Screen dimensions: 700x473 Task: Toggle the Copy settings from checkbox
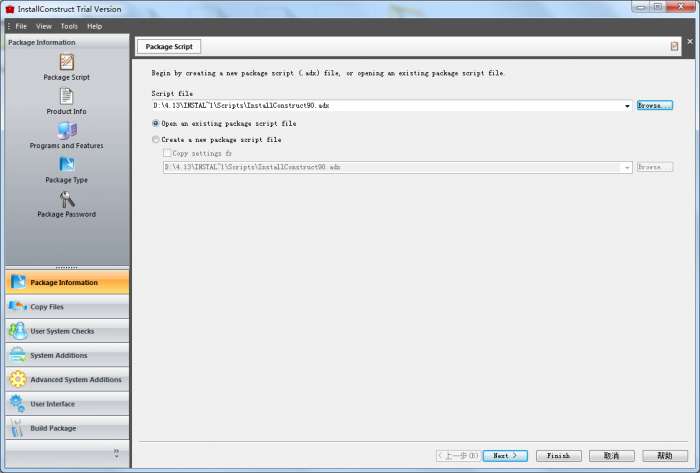[x=167, y=153]
